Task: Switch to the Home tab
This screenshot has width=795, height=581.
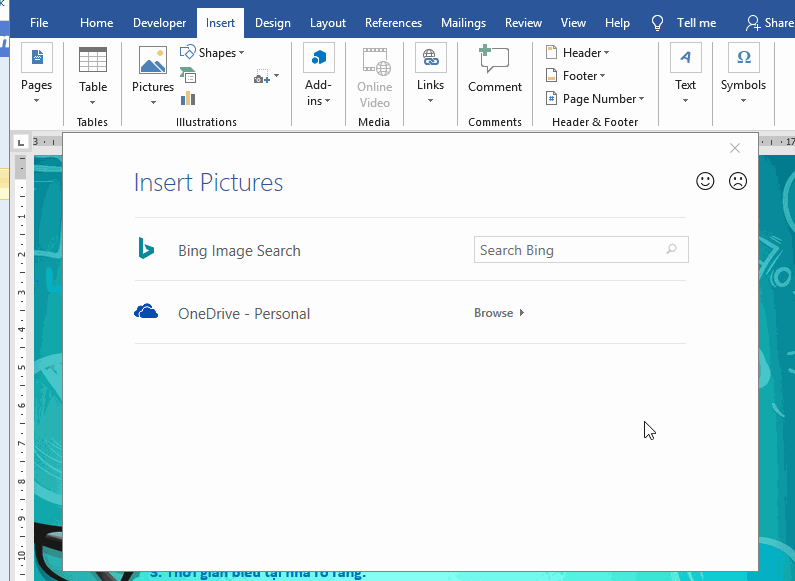Action: click(96, 23)
